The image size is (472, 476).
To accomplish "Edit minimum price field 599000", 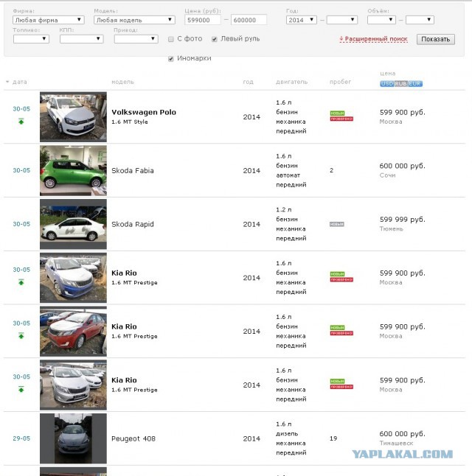I will click(202, 20).
